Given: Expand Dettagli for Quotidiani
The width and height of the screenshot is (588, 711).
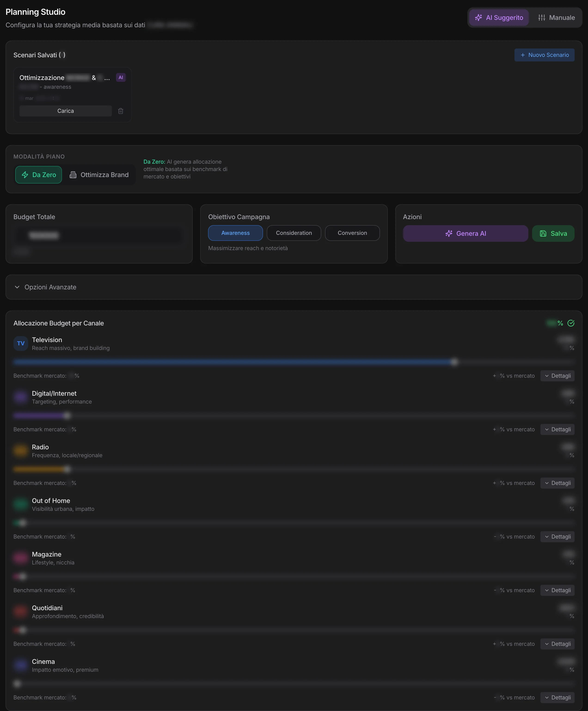Looking at the screenshot, I should pyautogui.click(x=557, y=644).
